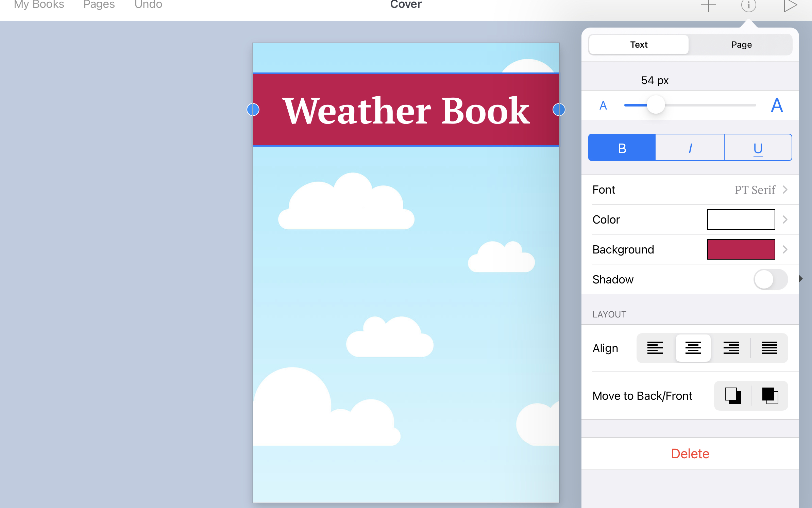Expand Background row chevron
The width and height of the screenshot is (812, 508).
[785, 249]
